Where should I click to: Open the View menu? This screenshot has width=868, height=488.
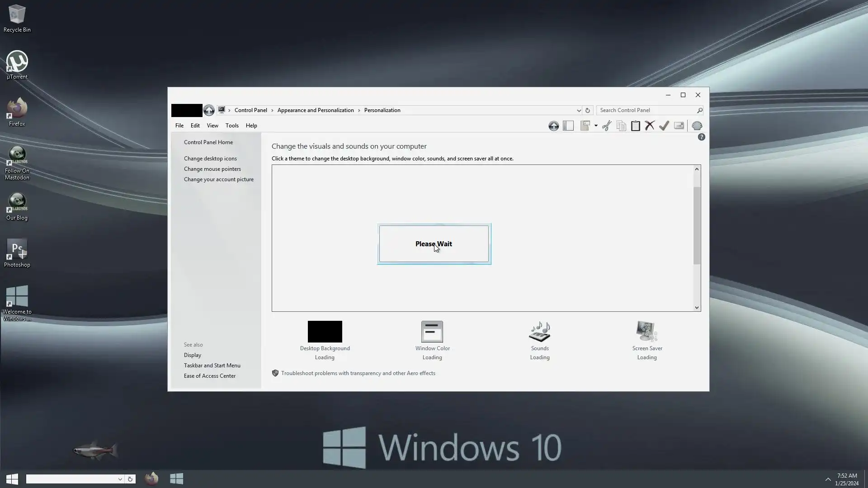point(212,126)
